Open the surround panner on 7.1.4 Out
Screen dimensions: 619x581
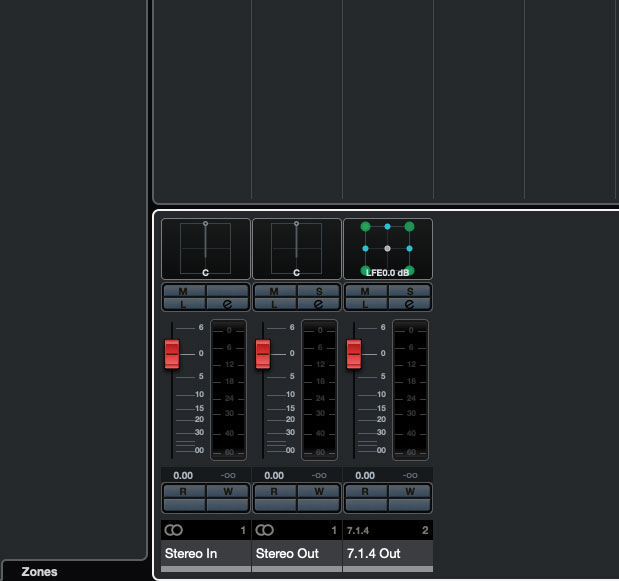[388, 248]
